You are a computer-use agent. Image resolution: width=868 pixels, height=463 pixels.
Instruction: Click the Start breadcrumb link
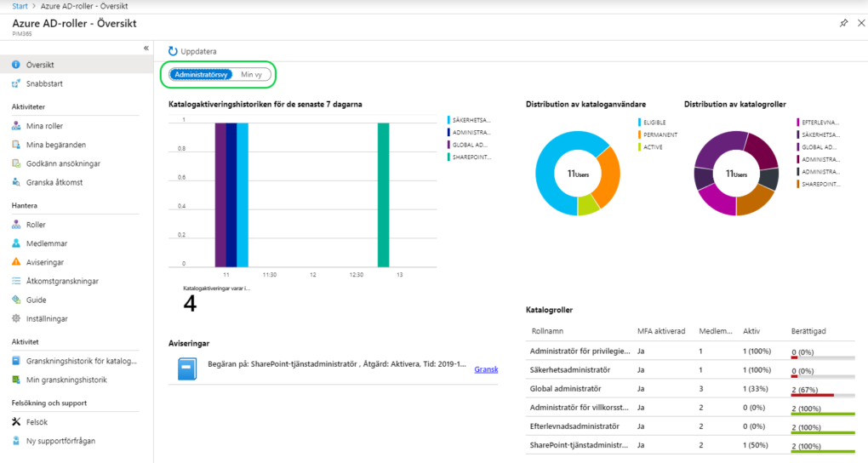click(x=20, y=6)
